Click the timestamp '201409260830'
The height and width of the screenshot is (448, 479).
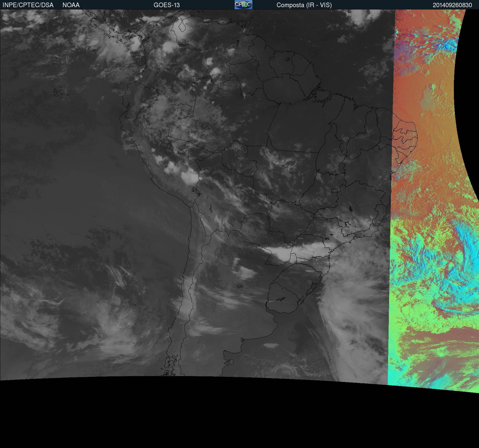452,5
